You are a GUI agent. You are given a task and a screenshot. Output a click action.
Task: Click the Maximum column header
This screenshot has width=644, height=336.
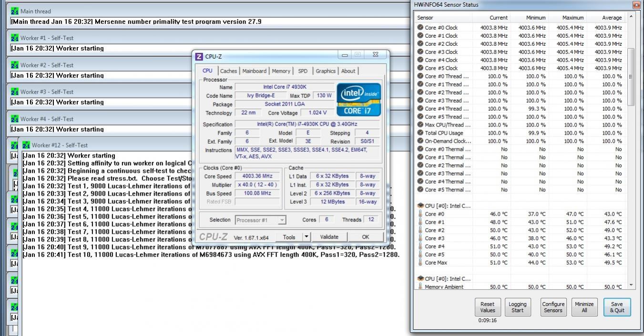point(567,18)
